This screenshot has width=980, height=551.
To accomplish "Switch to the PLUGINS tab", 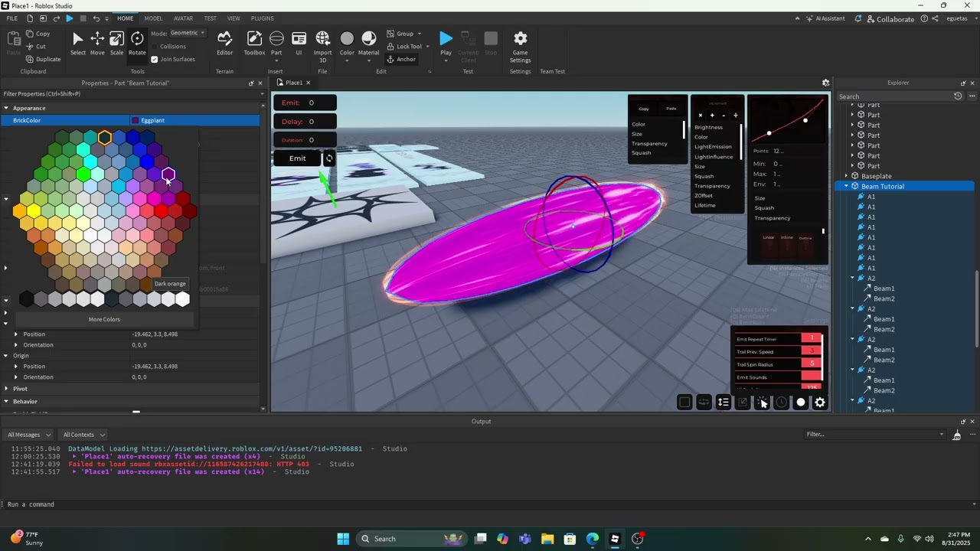I will click(262, 18).
